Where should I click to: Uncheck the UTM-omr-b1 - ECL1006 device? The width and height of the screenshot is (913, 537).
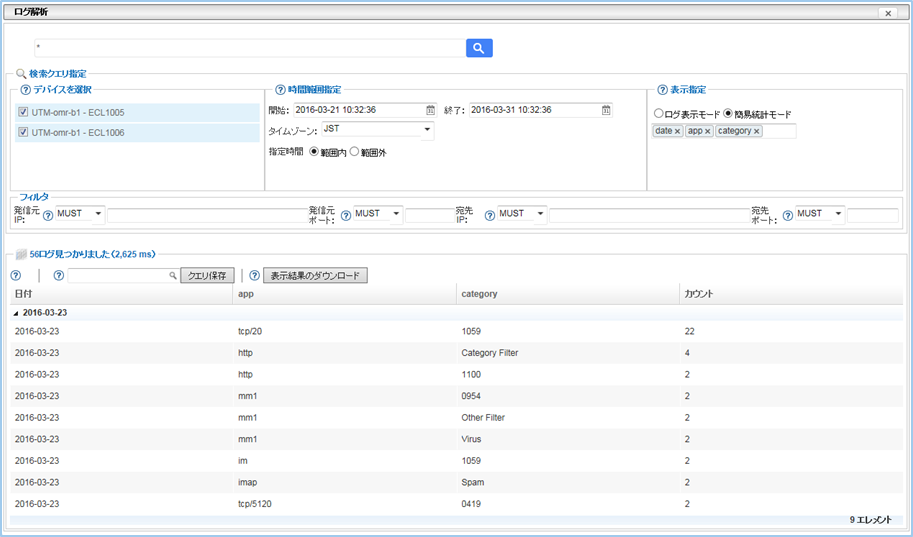point(23,132)
